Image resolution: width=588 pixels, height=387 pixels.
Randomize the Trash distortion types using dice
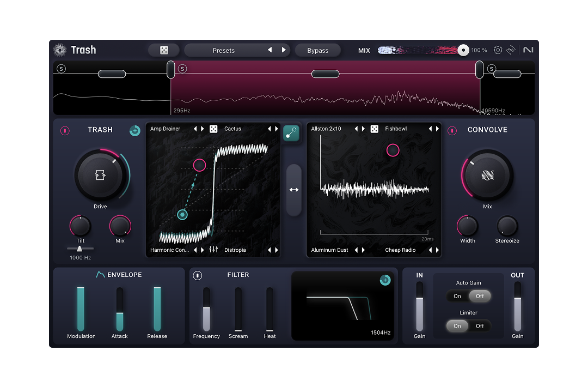[x=213, y=129]
